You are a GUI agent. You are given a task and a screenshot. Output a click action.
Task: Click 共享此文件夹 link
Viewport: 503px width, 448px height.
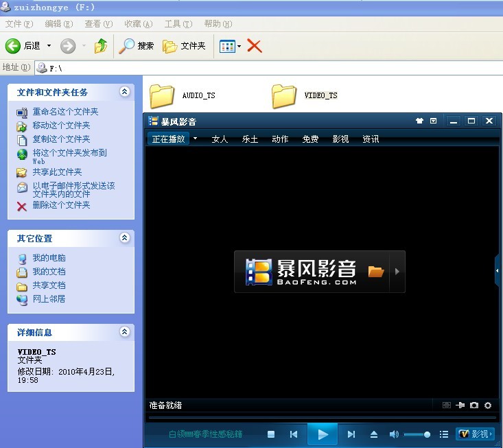57,172
